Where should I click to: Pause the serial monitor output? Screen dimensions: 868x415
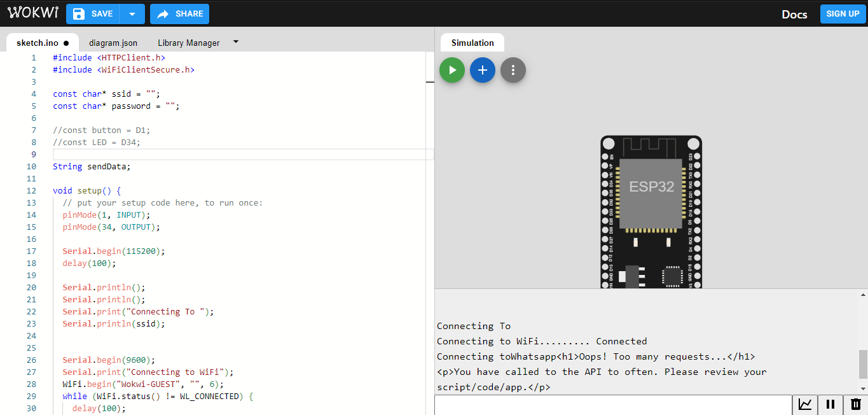[x=830, y=404]
